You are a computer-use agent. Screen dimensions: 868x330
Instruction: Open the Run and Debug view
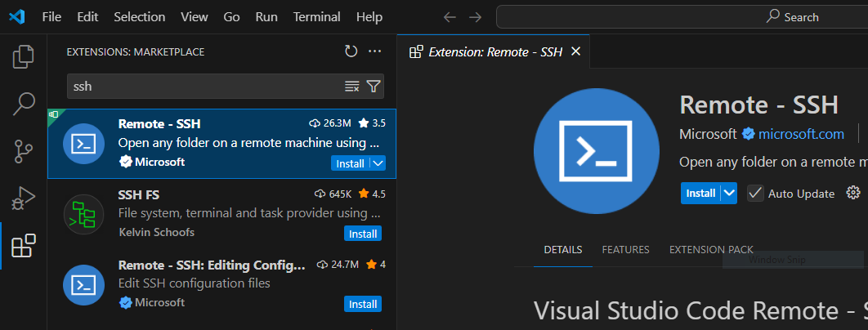[x=24, y=198]
